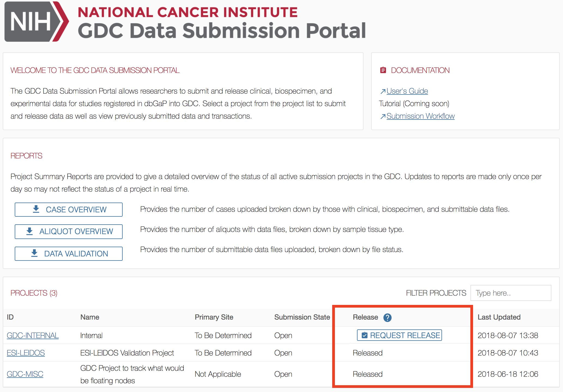563x392 pixels.
Task: Click the arrow icon beside Submission Workflow
Action: pyautogui.click(x=383, y=117)
